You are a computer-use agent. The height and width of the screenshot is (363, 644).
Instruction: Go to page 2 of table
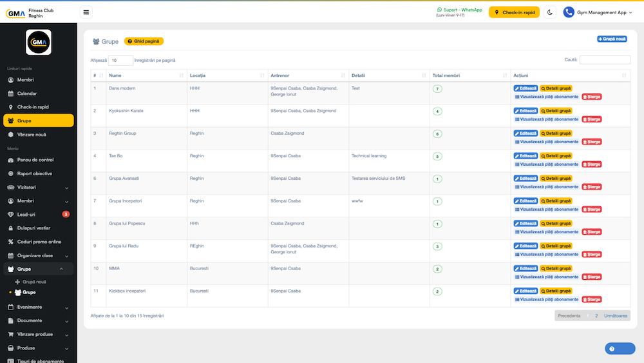pyautogui.click(x=596, y=316)
